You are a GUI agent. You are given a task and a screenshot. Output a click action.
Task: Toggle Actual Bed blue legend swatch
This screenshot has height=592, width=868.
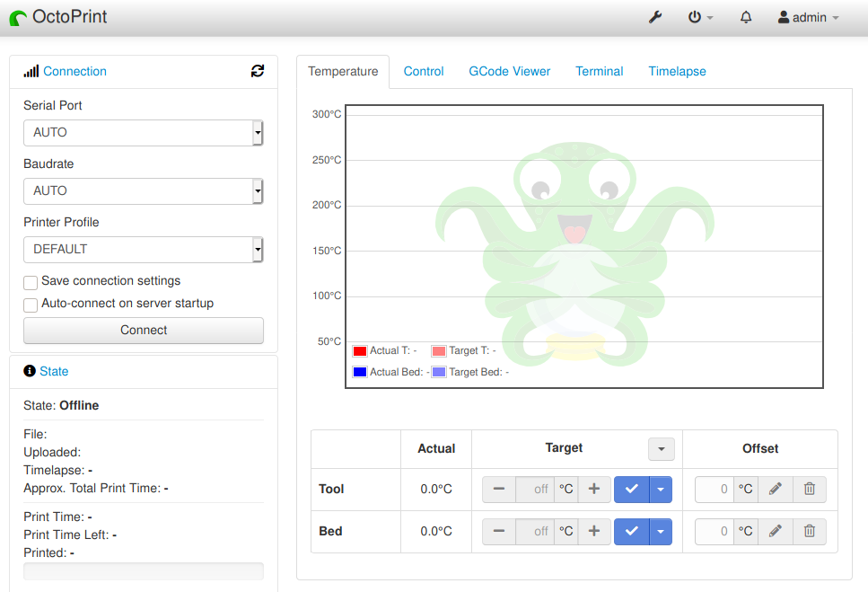coord(360,372)
